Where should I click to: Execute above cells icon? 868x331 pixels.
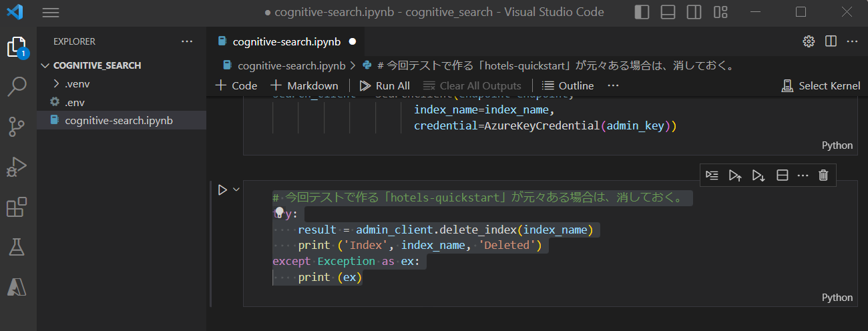(735, 175)
